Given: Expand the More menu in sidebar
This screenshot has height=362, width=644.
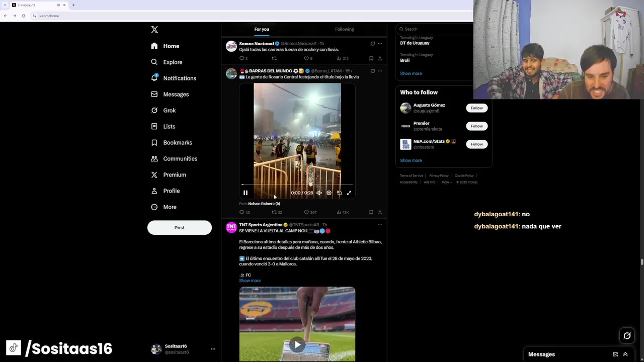Looking at the screenshot, I should 164,207.
